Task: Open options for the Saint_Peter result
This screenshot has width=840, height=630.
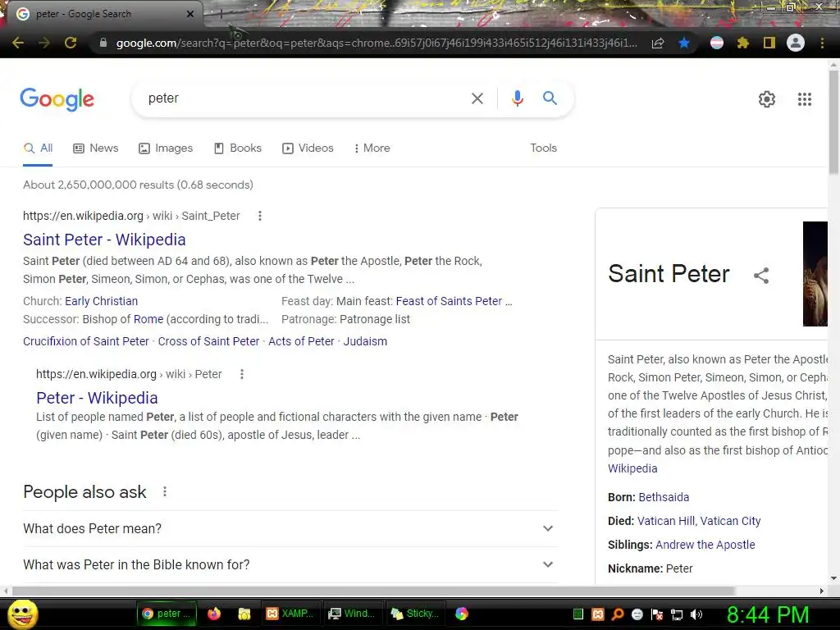Action: coord(260,216)
